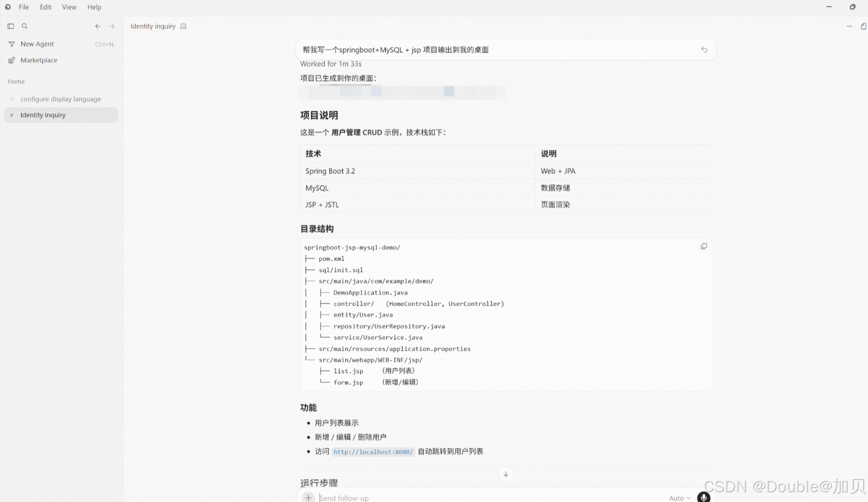Click the 功能 heading

pyautogui.click(x=309, y=408)
